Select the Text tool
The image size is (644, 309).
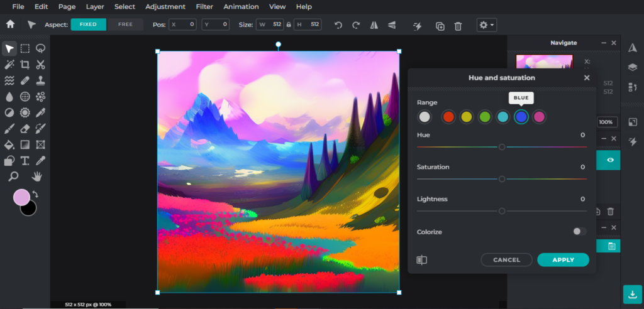25,160
